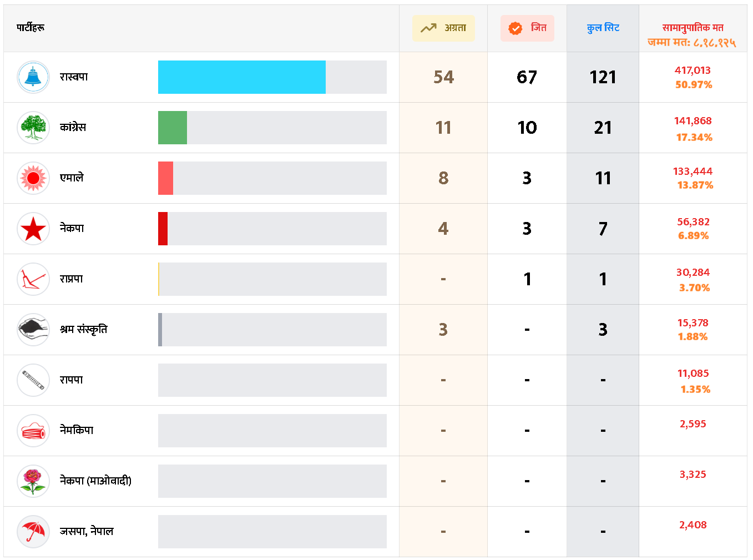The height and width of the screenshot is (560, 753).
Task: Click the green कांग्रेस seat progress bar
Action: 173,128
